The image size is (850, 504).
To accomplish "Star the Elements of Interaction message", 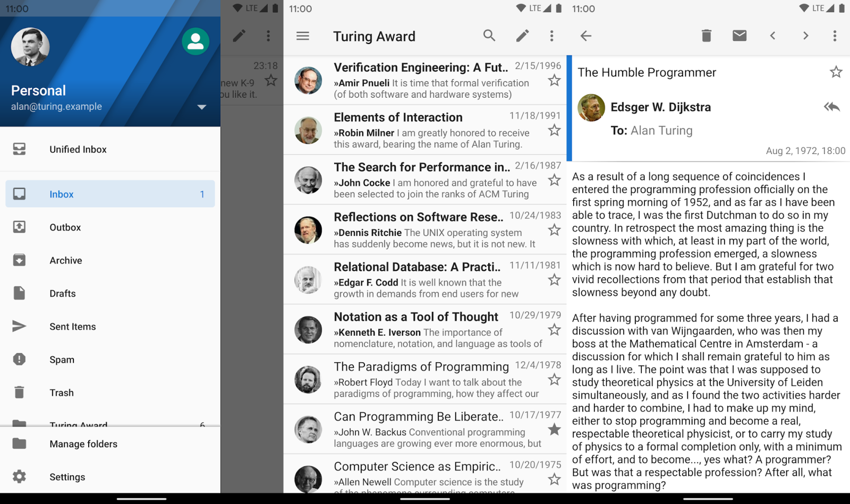I will (554, 130).
